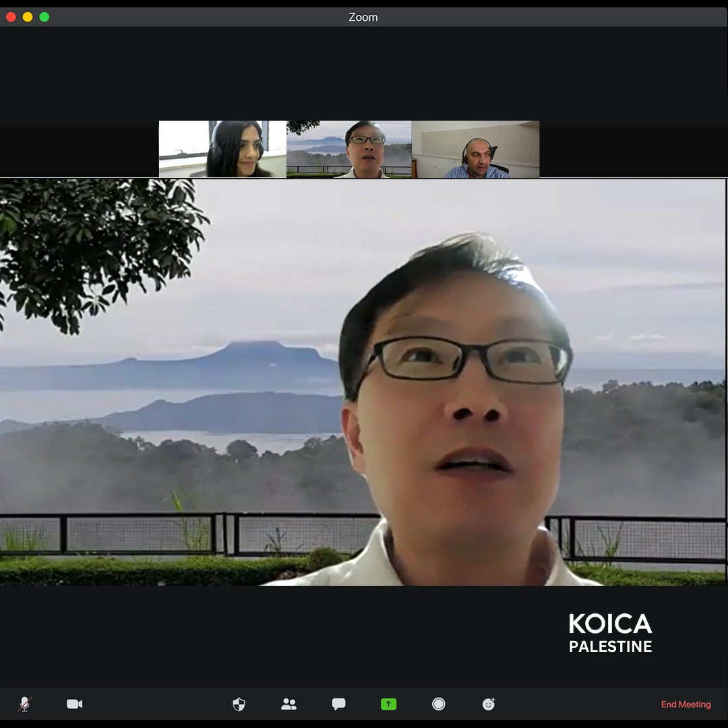Image resolution: width=728 pixels, height=728 pixels.
Task: Open the Chat panel
Action: pyautogui.click(x=338, y=704)
